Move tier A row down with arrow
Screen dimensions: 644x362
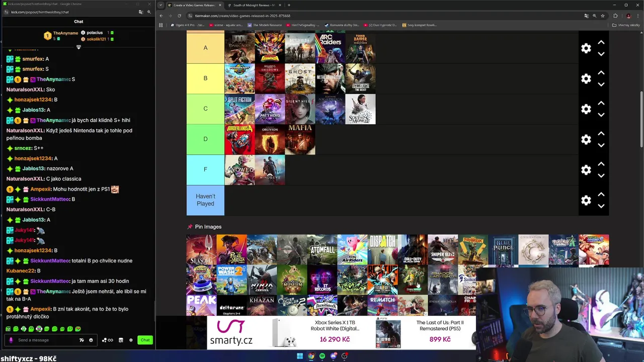[x=601, y=54]
